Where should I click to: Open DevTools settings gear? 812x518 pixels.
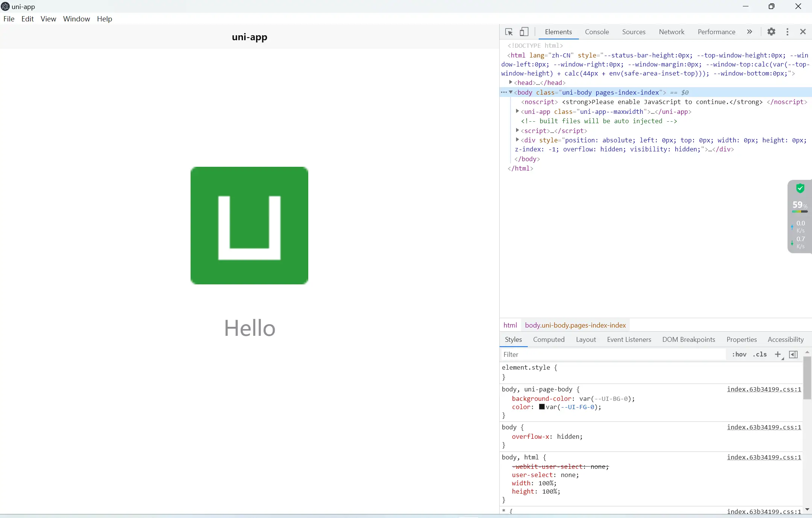771,32
